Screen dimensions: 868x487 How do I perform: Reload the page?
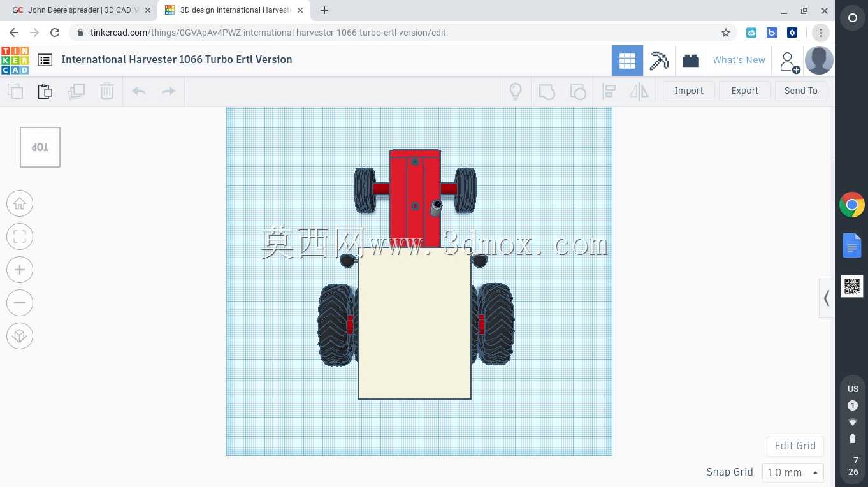click(55, 33)
